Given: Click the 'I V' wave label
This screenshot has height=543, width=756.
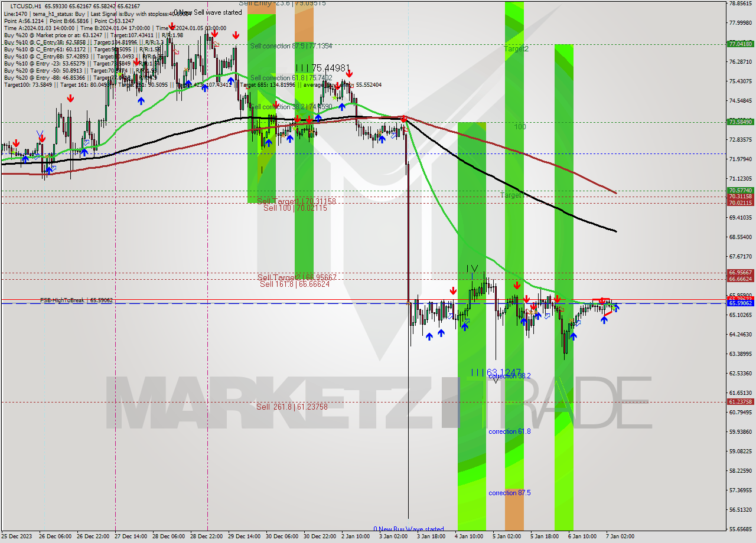Looking at the screenshot, I should coord(472,269).
